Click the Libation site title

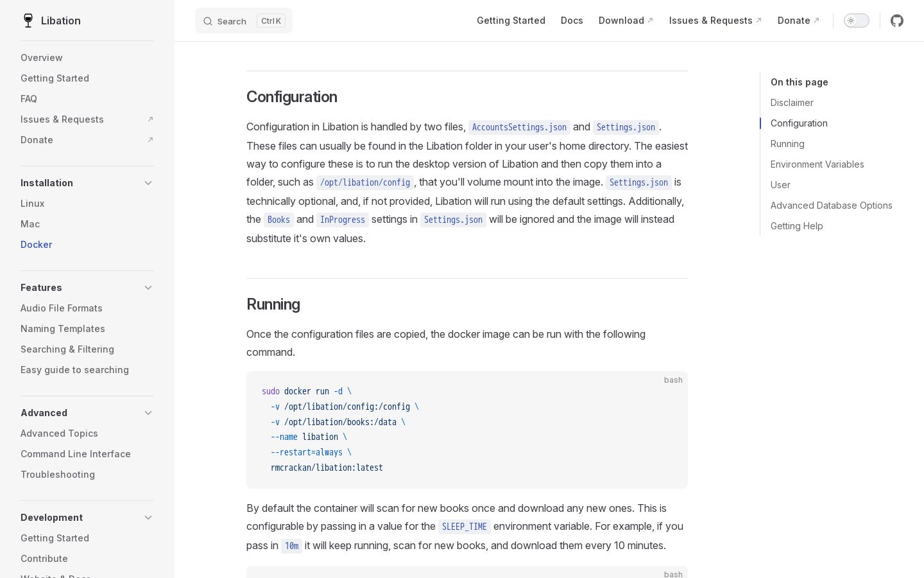(x=61, y=21)
